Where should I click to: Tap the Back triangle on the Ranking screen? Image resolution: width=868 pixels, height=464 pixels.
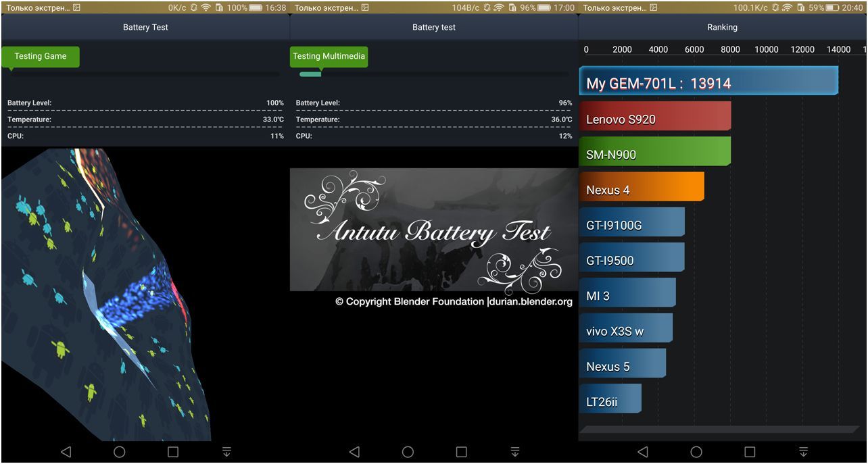click(x=642, y=452)
